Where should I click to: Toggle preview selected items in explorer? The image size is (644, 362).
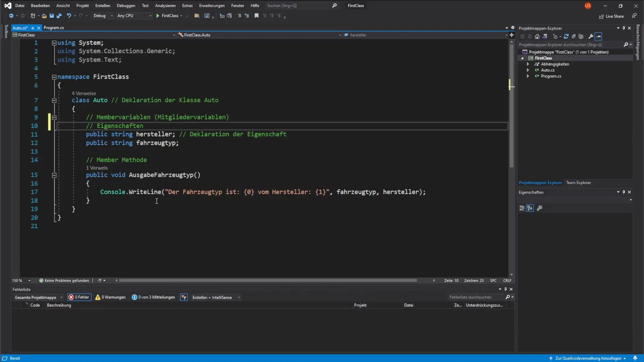click(599, 37)
